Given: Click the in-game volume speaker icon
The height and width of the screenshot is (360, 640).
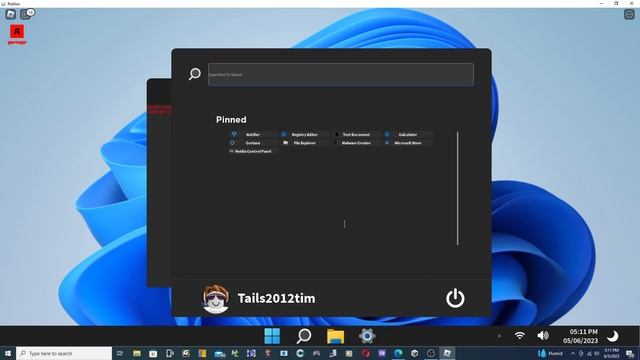Looking at the screenshot, I should coord(543,336).
